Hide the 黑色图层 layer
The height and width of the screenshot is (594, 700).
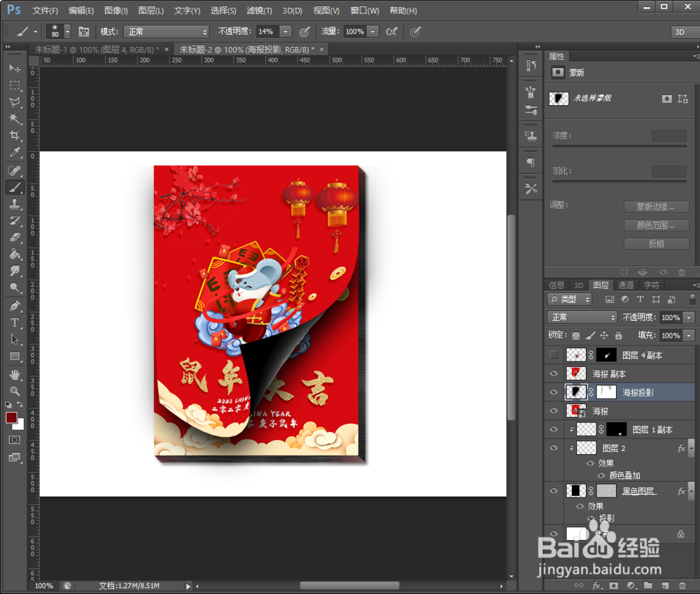554,491
